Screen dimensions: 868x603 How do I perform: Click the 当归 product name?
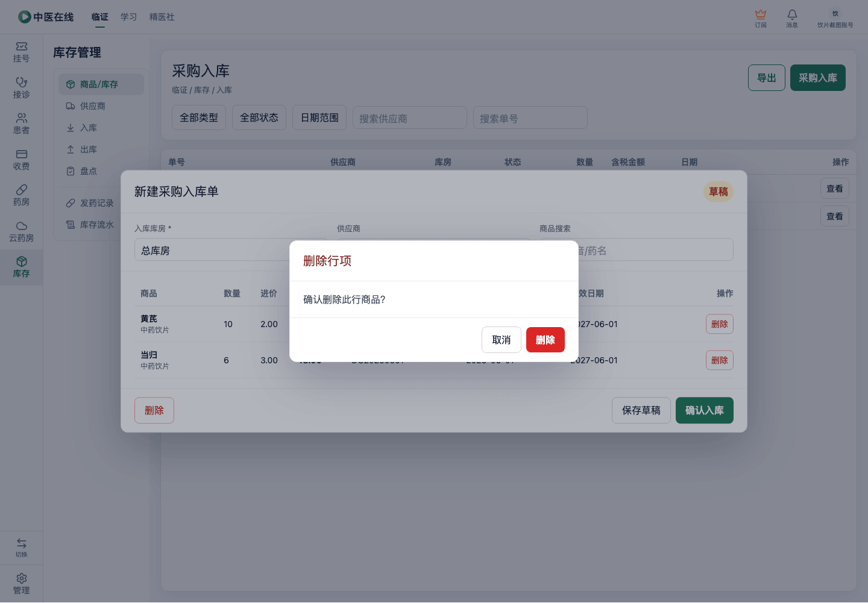pos(149,355)
